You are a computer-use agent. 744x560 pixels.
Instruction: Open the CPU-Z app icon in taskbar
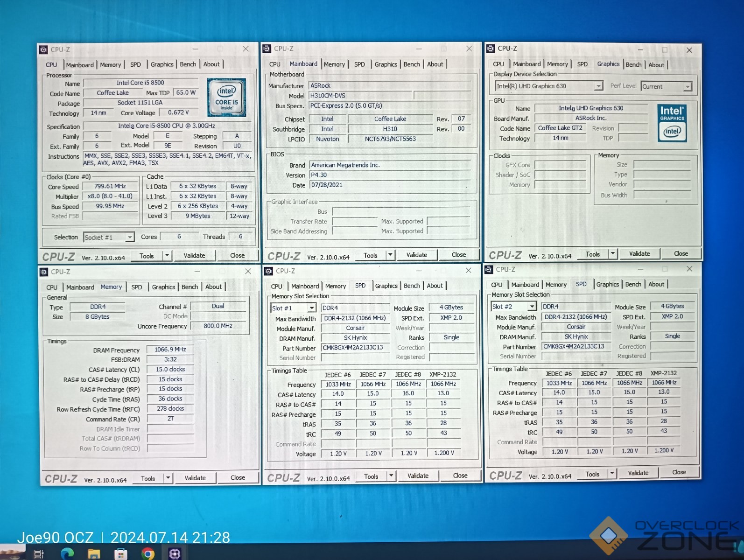[175, 553]
